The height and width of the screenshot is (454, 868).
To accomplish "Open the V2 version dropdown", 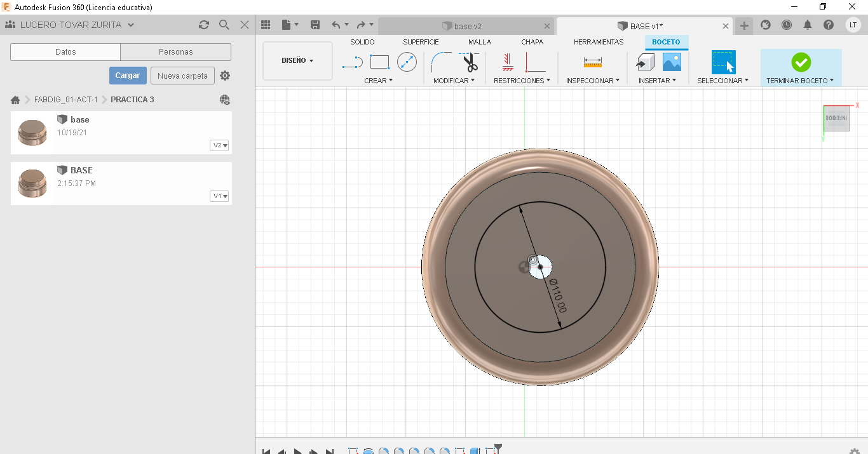I will tap(220, 145).
